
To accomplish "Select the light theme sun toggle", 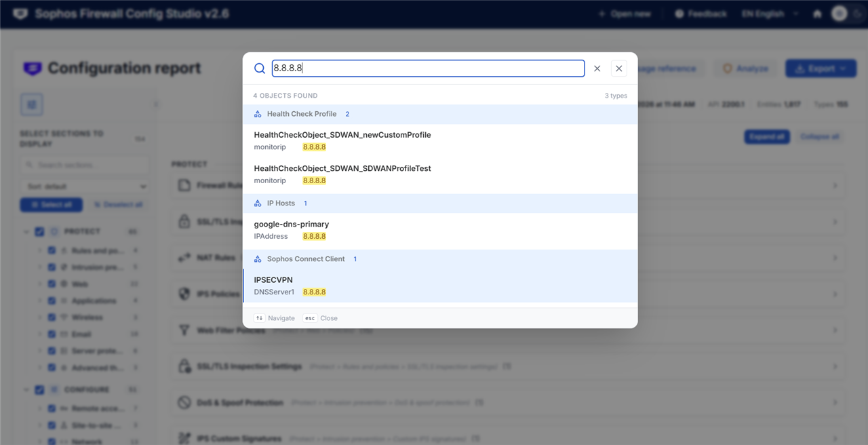I will pyautogui.click(x=840, y=14).
